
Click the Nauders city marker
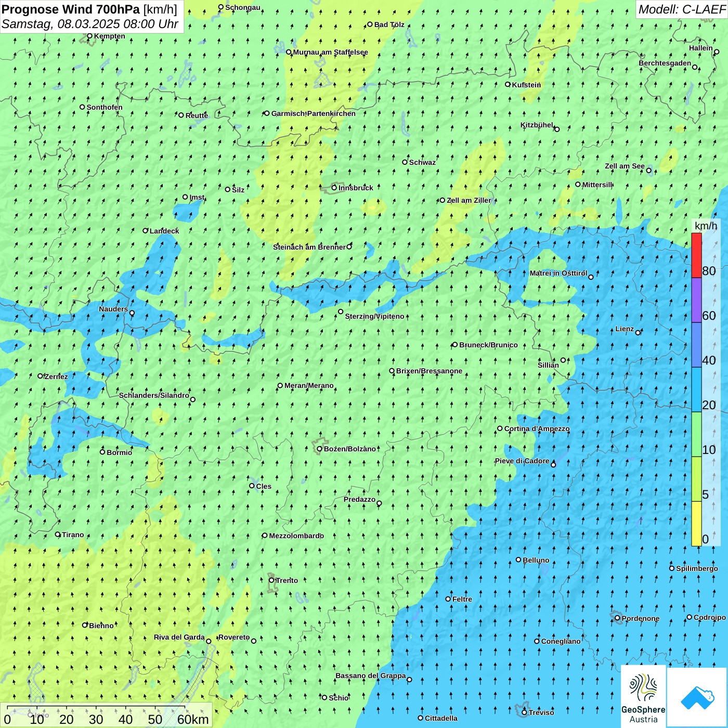pyautogui.click(x=132, y=313)
